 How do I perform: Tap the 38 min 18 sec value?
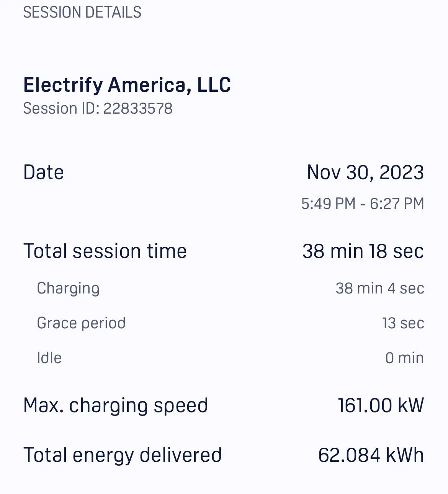click(363, 251)
